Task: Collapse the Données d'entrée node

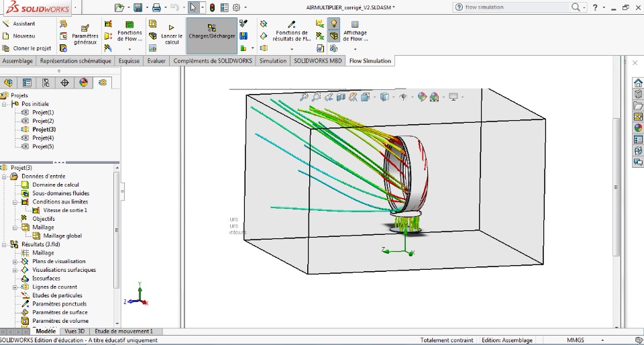Action: coord(4,177)
